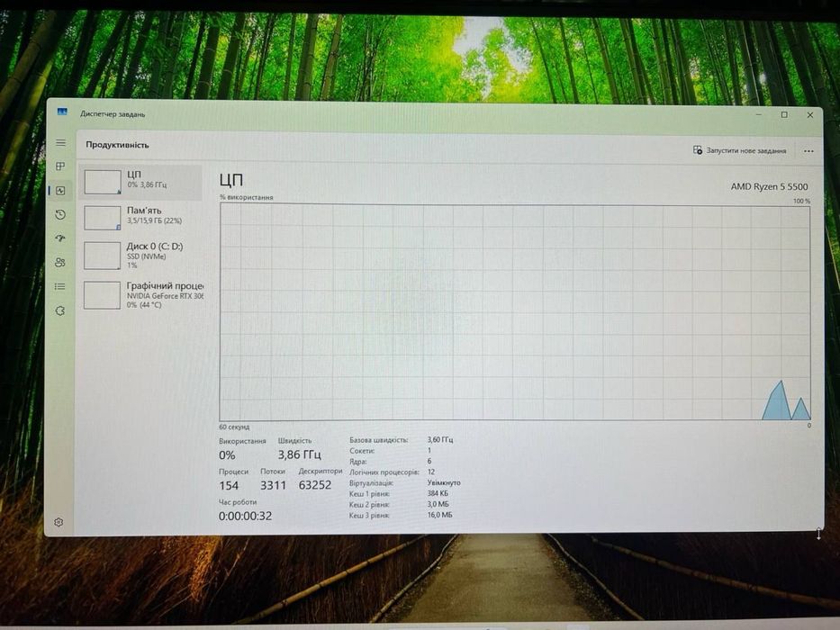Minimize the Task Manager window
Screen dimensions: 840x630
759,114
